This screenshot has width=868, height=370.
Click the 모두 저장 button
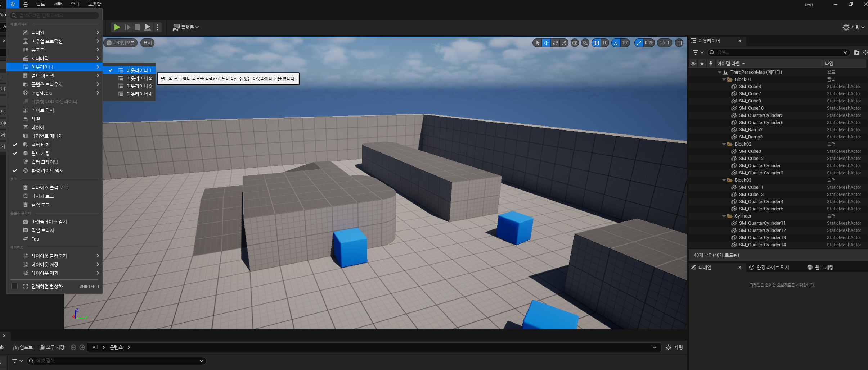click(52, 347)
